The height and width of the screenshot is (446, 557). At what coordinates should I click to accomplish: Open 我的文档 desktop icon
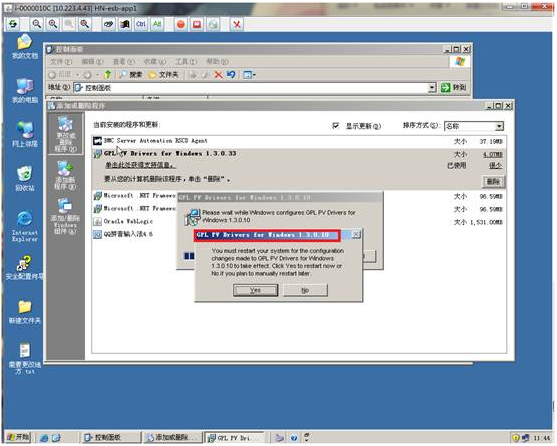[25, 46]
